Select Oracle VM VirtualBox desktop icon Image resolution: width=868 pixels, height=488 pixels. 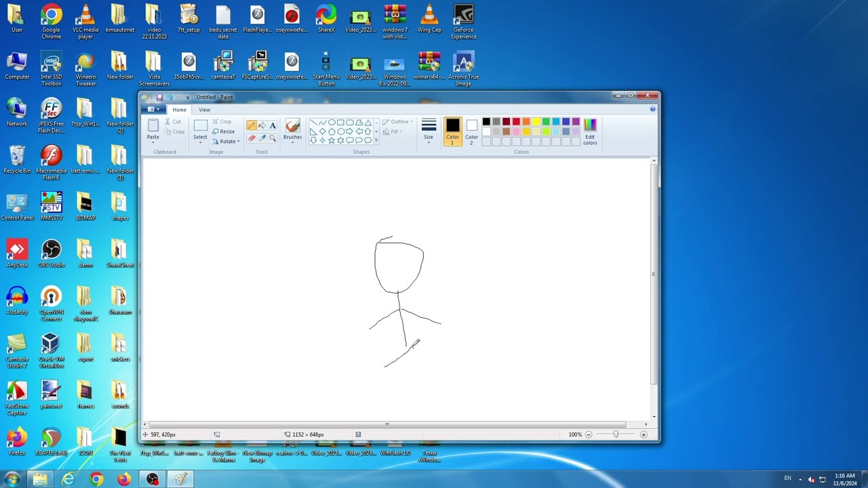point(52,350)
